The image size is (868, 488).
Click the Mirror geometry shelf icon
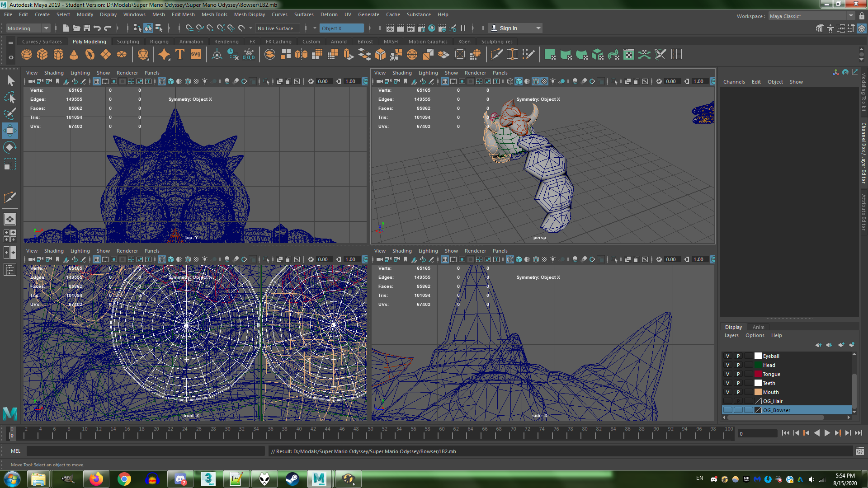[x=301, y=55]
